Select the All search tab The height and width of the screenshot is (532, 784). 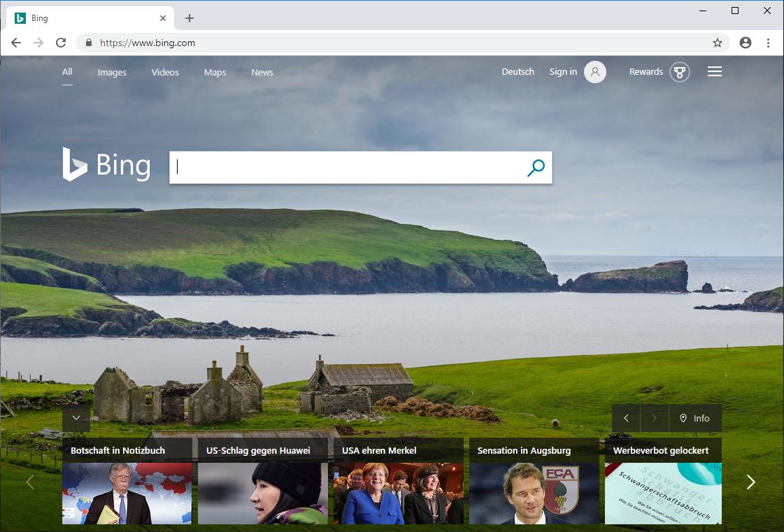67,72
